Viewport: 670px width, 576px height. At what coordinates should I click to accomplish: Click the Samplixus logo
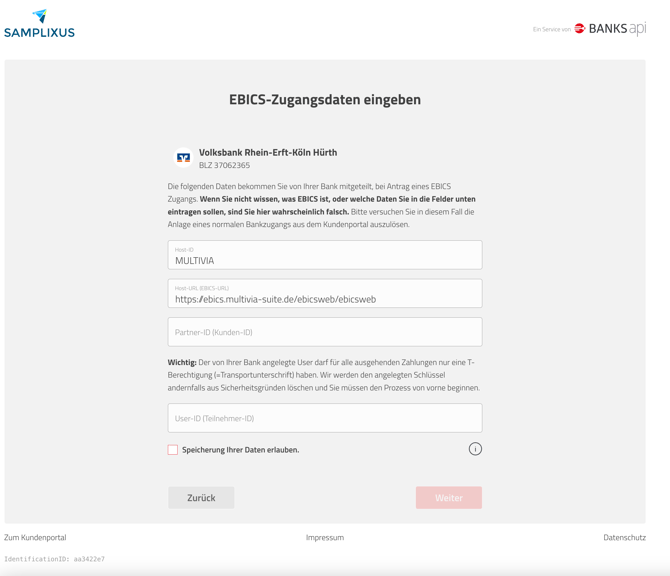pyautogui.click(x=39, y=24)
